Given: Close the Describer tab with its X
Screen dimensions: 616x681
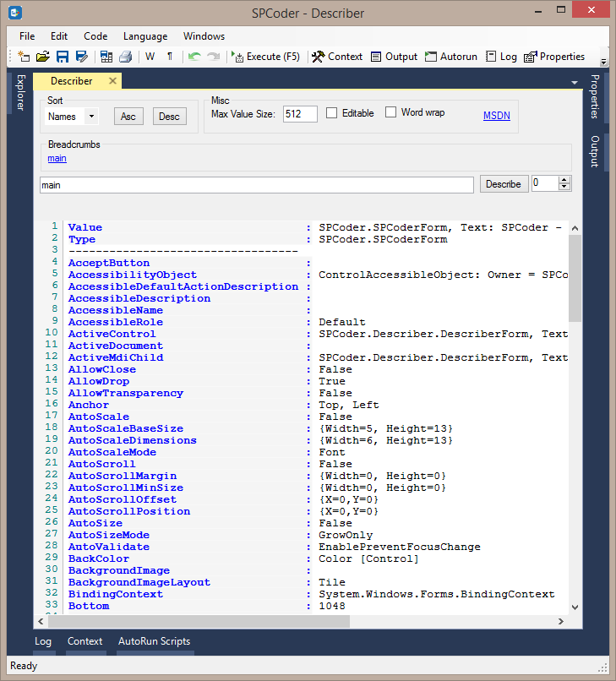Looking at the screenshot, I should (x=112, y=81).
